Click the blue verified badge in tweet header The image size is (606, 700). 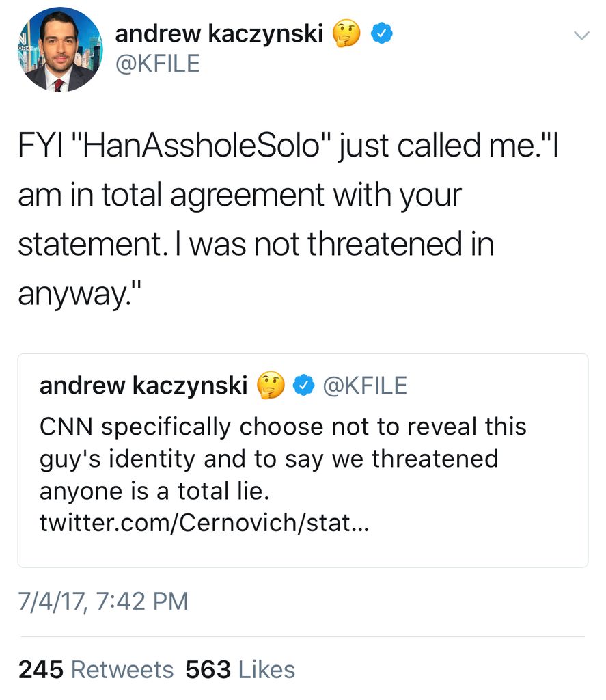coord(381,33)
